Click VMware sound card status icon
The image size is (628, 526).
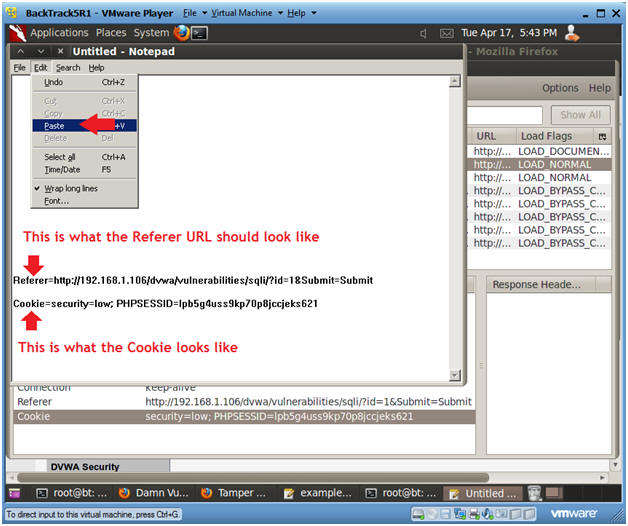pyautogui.click(x=488, y=514)
